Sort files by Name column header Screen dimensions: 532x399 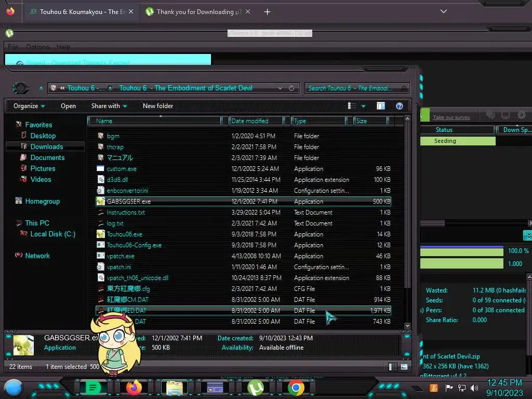[154, 121]
